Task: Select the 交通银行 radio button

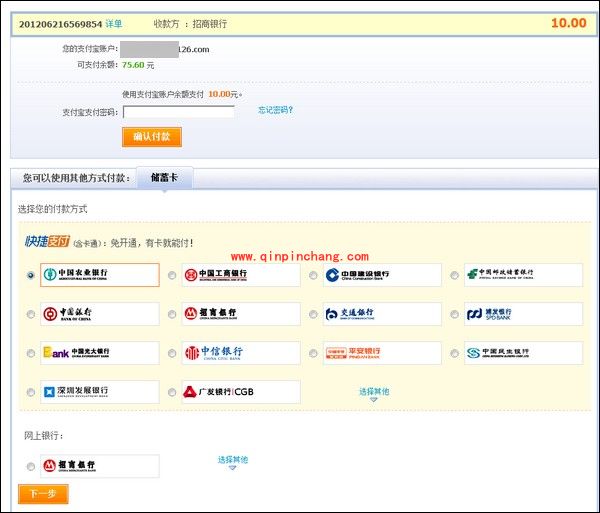Action: (x=313, y=314)
